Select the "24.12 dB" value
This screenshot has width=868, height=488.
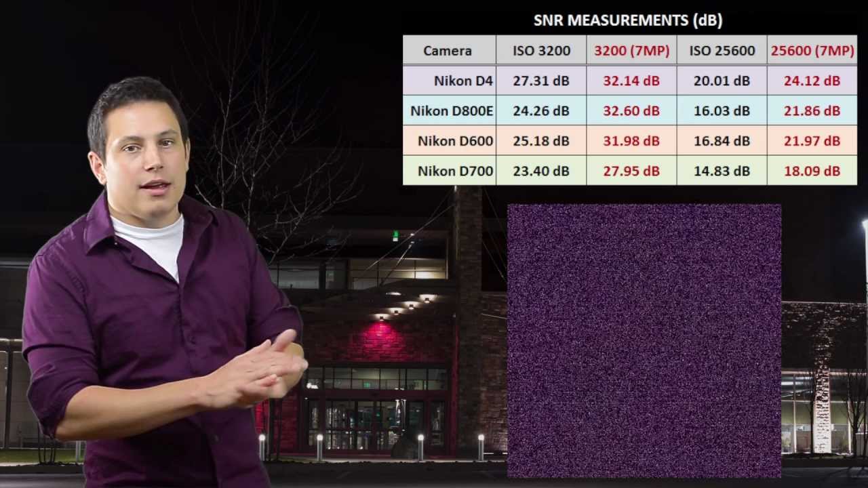[812, 81]
